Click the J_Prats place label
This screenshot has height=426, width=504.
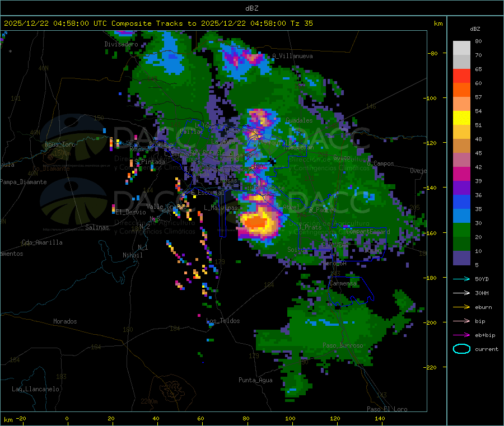[x=310, y=227]
